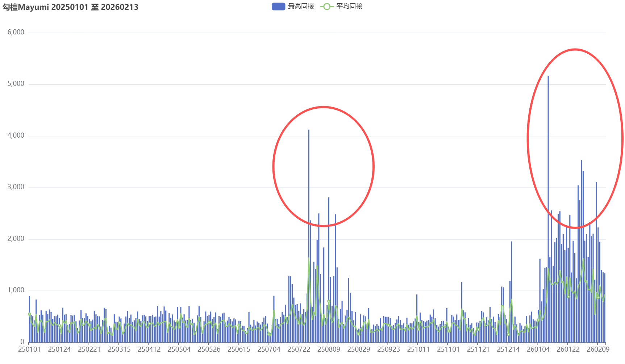Click the 251101 x-axis date label
This screenshot has width=625, height=364.
coord(448,350)
